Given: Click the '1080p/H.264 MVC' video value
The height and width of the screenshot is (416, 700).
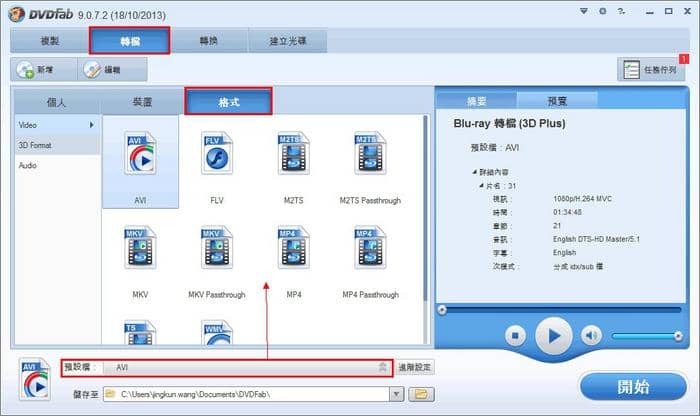Looking at the screenshot, I should click(582, 199).
